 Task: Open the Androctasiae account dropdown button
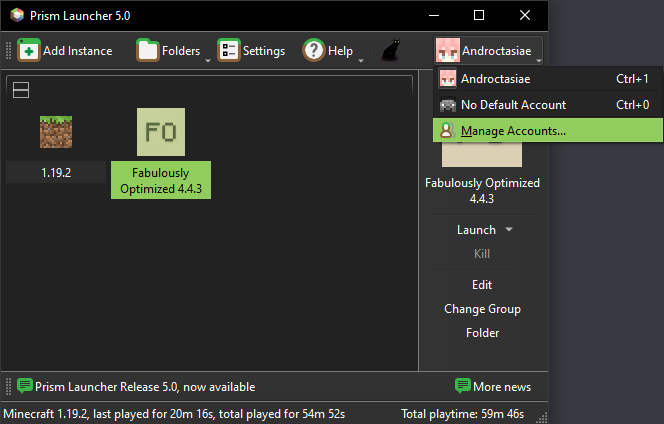tap(488, 50)
